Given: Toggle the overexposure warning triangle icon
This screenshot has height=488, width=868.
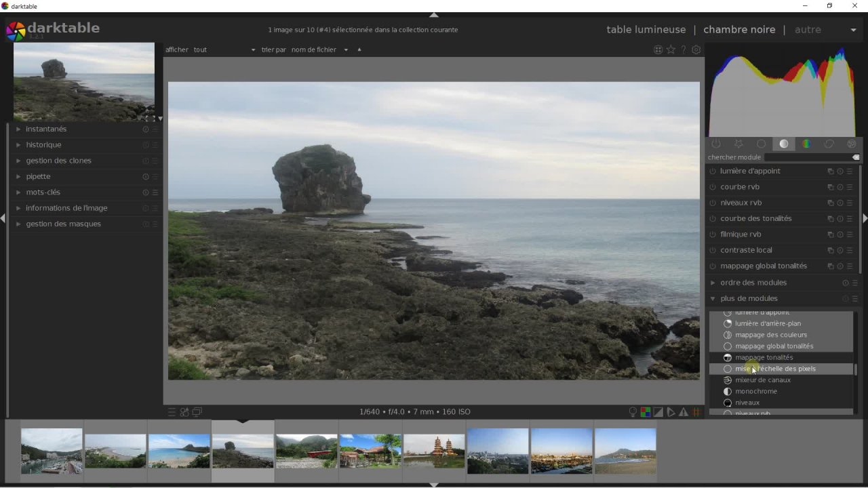Looking at the screenshot, I should (684, 412).
